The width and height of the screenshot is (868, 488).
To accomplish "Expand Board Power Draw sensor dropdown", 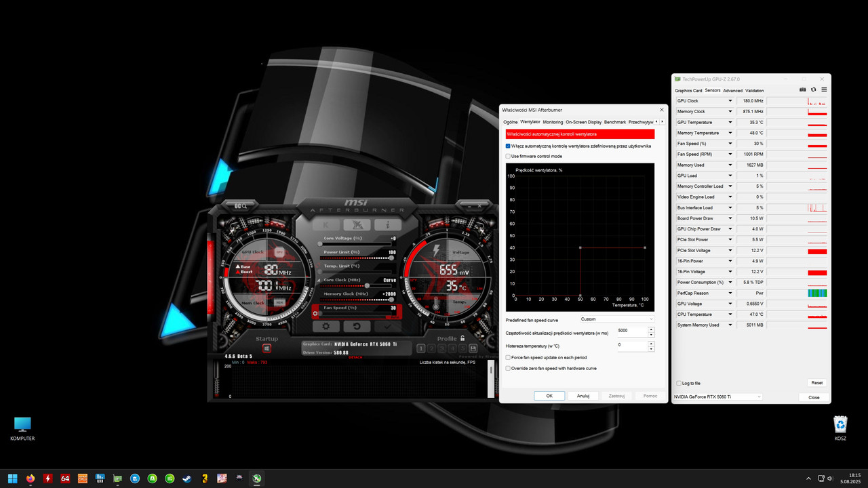I will [730, 218].
